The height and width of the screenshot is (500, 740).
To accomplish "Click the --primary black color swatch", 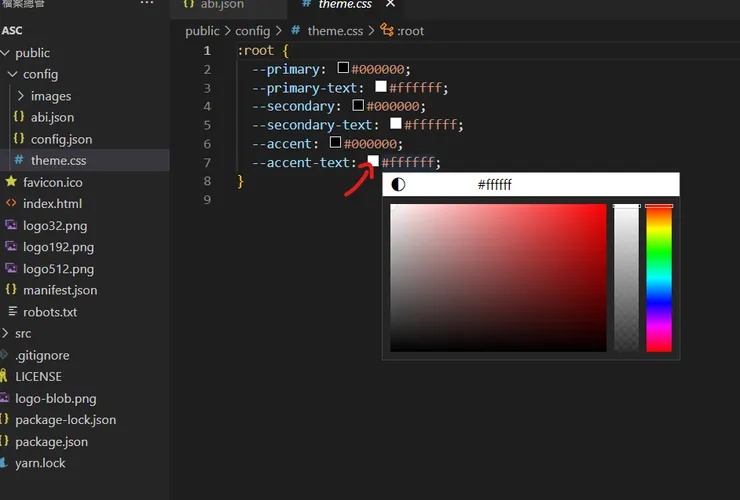I will (343, 68).
